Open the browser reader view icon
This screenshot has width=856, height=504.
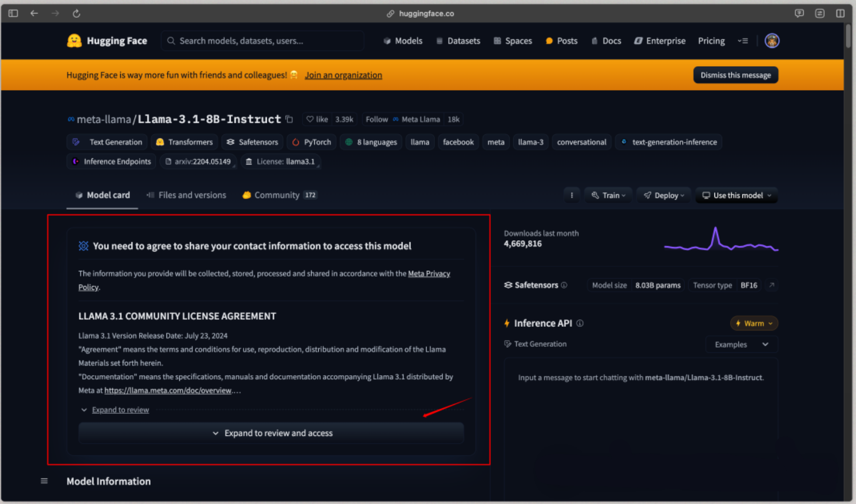819,13
